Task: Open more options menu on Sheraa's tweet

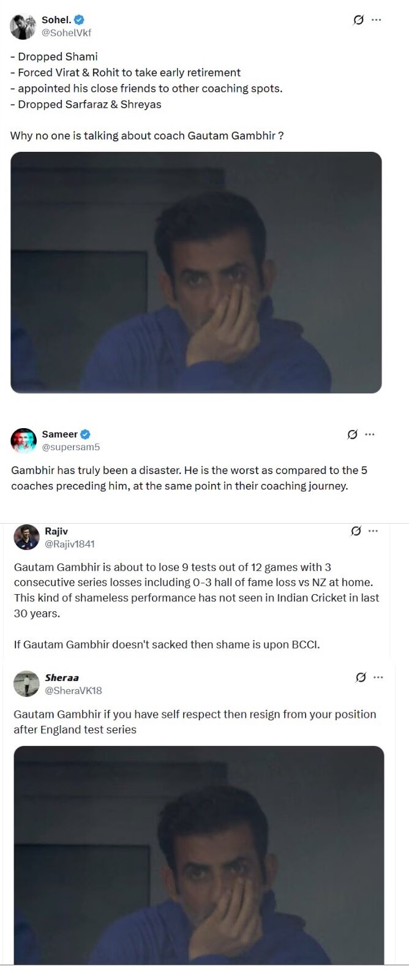Action: click(x=379, y=676)
